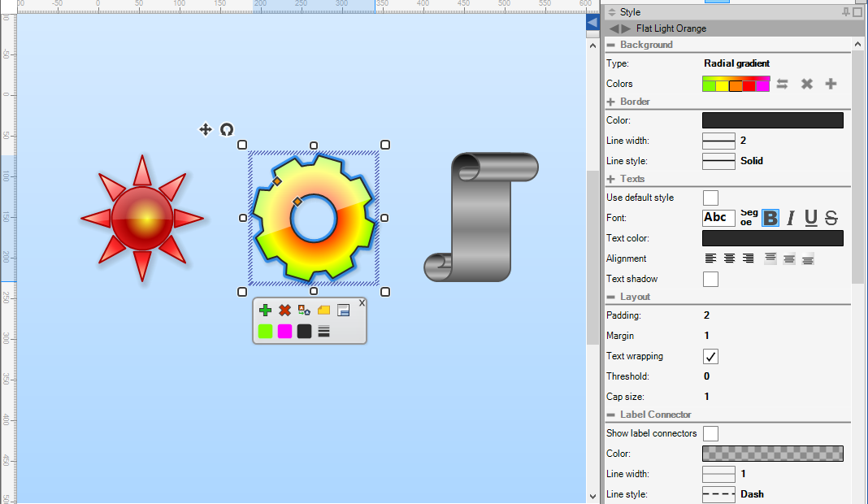Select the yellow gradient color stop
Image resolution: width=868 pixels, height=504 pixels.
pyautogui.click(x=722, y=86)
